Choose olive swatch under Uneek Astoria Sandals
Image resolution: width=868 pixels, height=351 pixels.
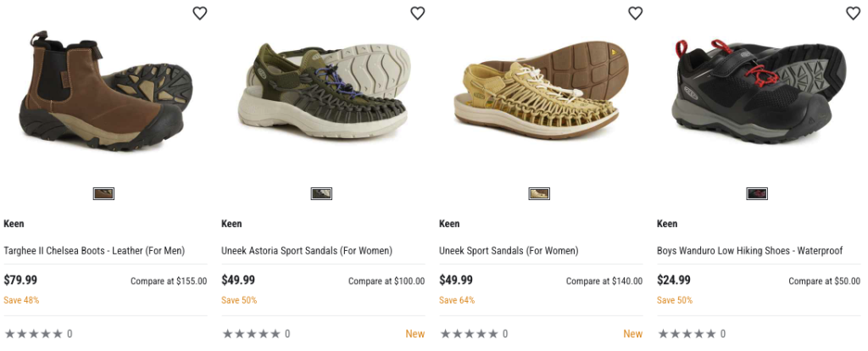321,193
